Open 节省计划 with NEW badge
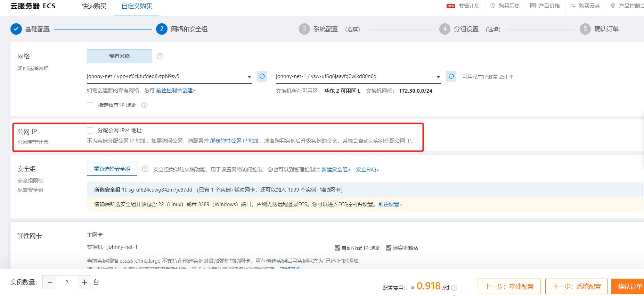The image size is (644, 296). click(463, 6)
